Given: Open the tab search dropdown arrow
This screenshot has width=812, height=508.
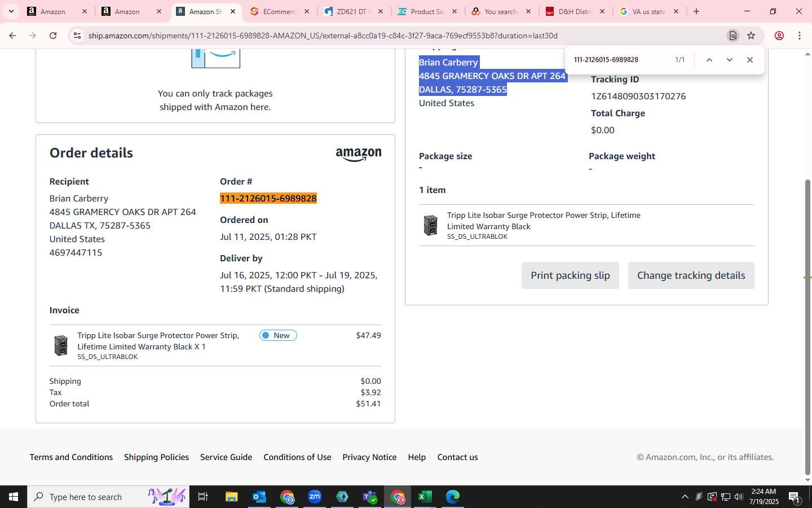Looking at the screenshot, I should 11,11.
